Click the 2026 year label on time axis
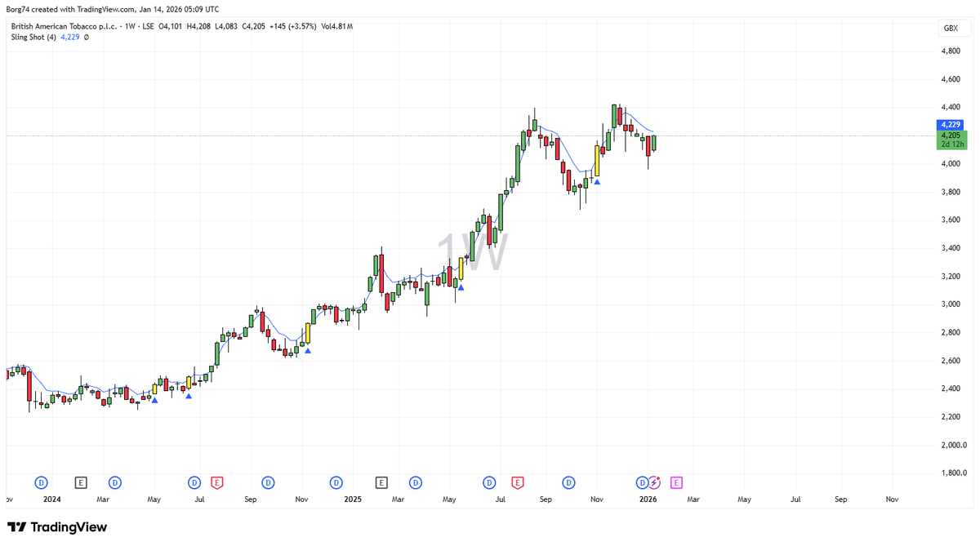 [x=648, y=499]
